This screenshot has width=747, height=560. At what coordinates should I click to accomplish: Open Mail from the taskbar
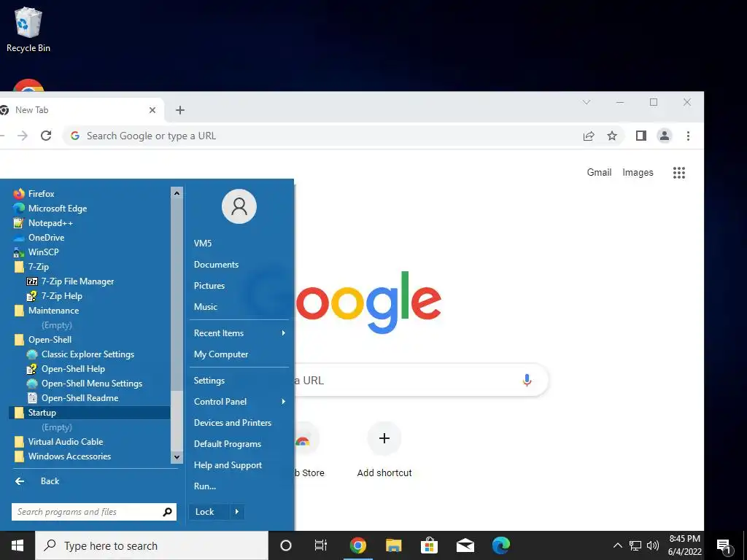[465, 545]
